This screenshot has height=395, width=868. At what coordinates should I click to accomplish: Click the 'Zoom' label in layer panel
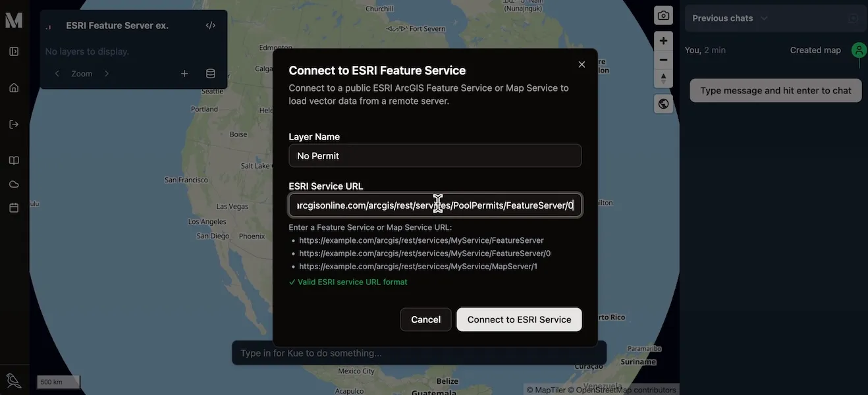(x=82, y=74)
